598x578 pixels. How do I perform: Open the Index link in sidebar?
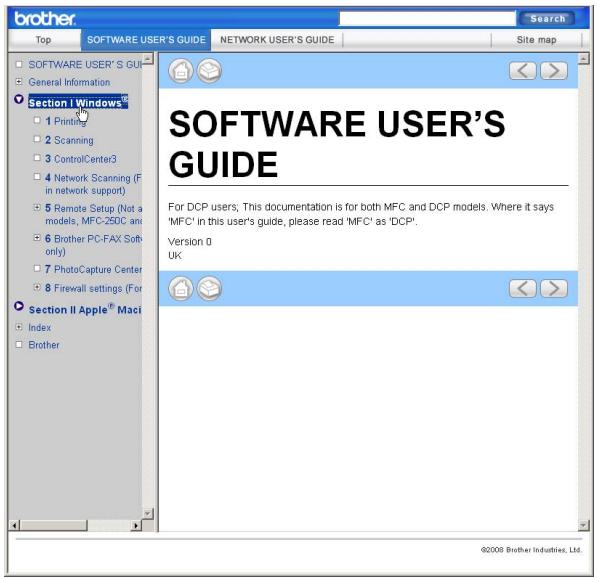click(40, 327)
